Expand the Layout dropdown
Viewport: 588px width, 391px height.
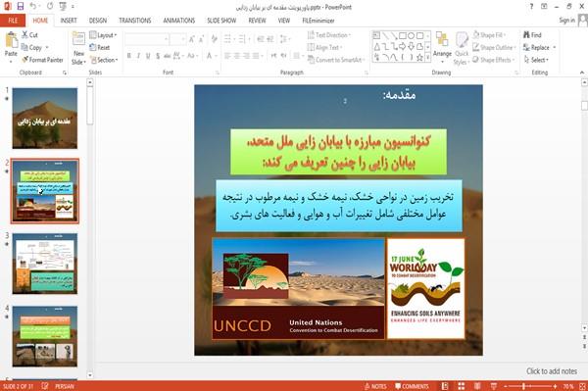click(x=103, y=35)
